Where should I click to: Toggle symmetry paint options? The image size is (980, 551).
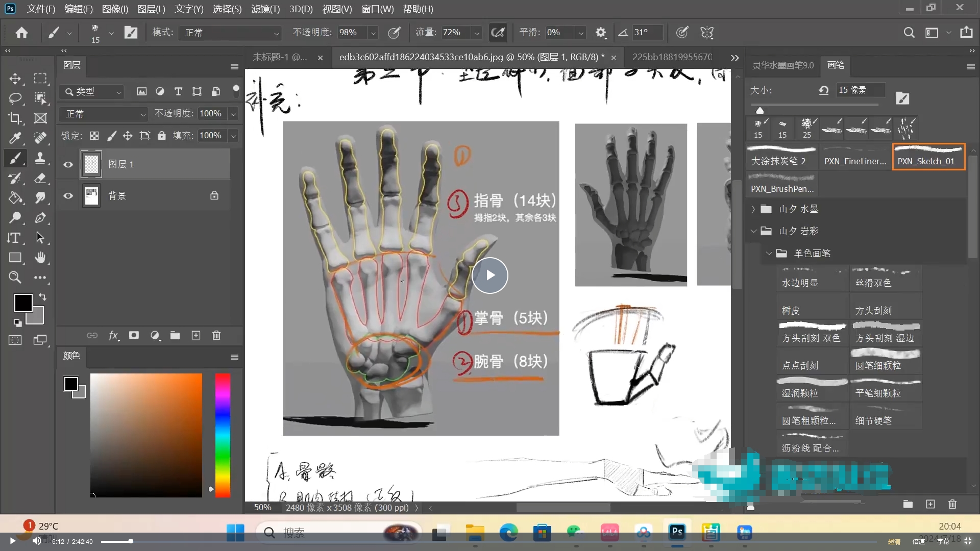[707, 33]
